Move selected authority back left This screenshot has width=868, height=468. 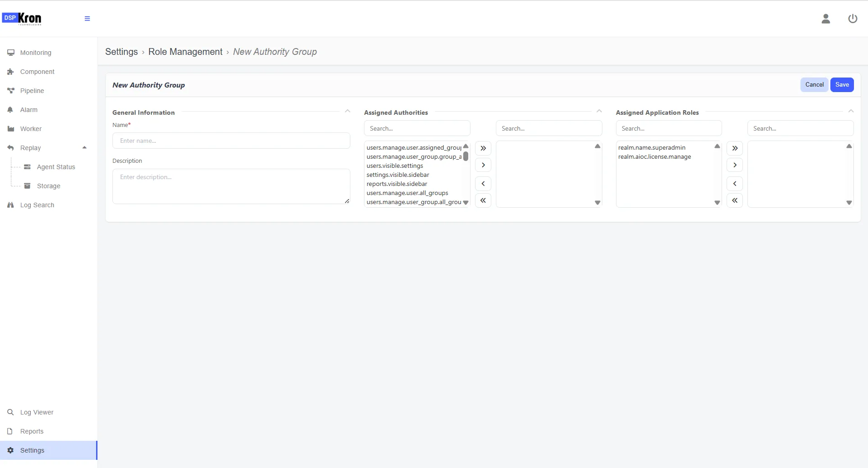pyautogui.click(x=483, y=184)
